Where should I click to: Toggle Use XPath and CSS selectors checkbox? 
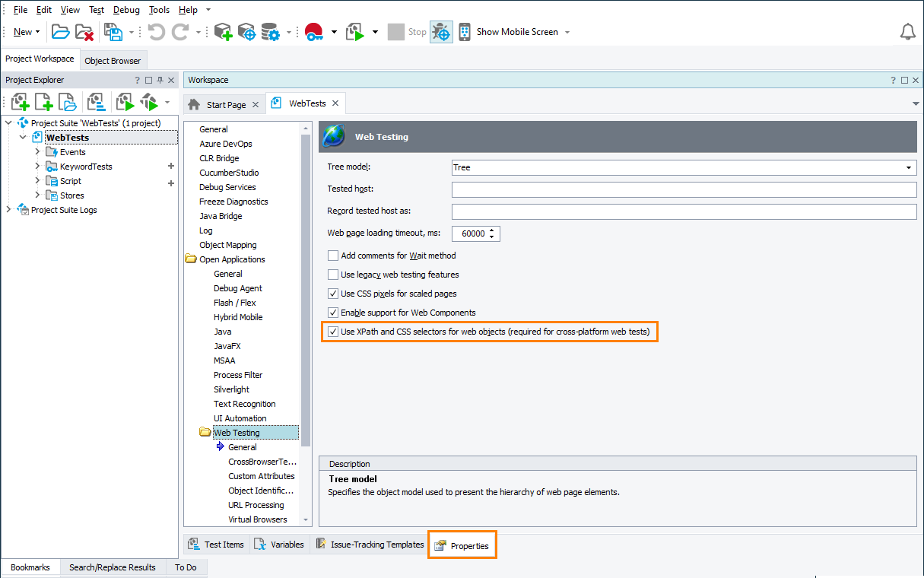click(x=333, y=332)
